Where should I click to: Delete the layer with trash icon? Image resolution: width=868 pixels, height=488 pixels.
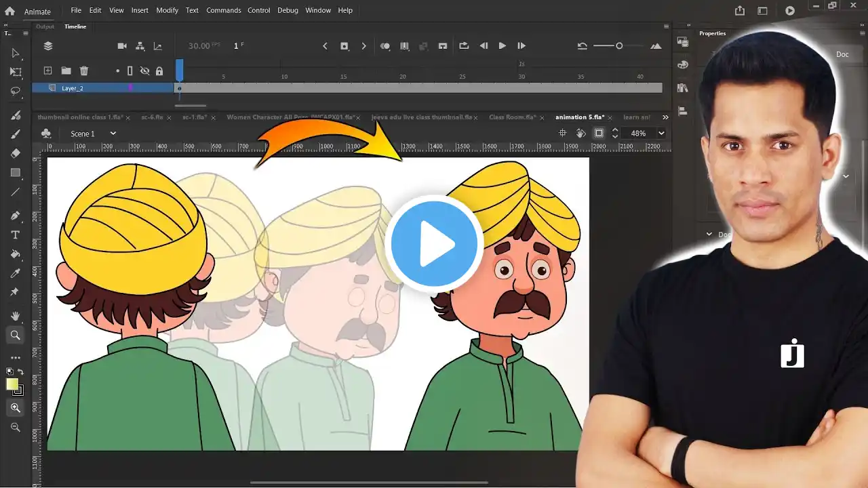click(84, 70)
